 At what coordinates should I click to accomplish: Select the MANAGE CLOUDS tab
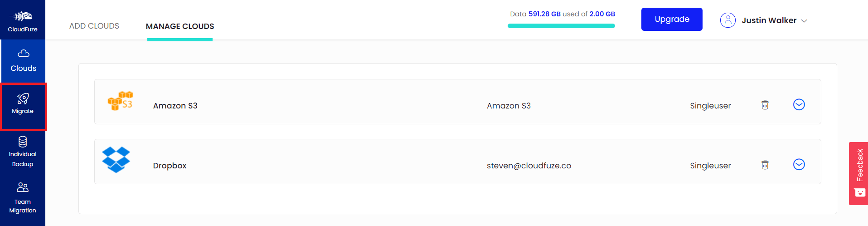(x=180, y=26)
